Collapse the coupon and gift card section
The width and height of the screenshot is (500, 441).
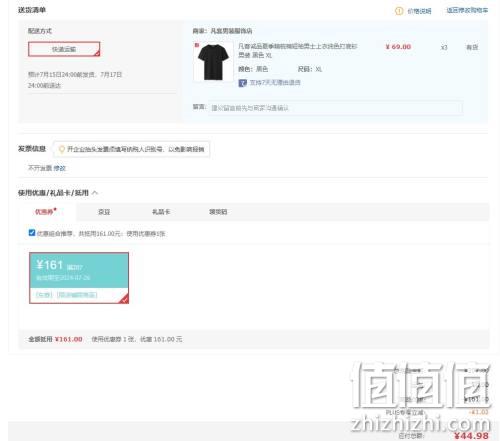[x=95, y=193]
